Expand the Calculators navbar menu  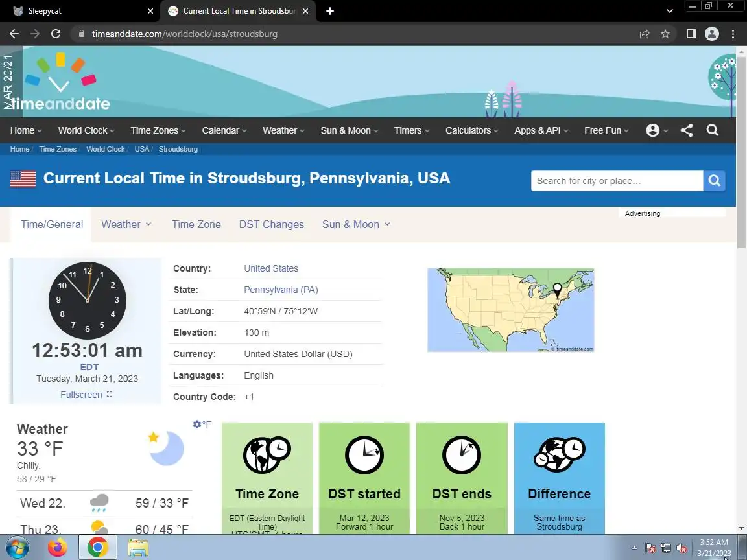471,130
